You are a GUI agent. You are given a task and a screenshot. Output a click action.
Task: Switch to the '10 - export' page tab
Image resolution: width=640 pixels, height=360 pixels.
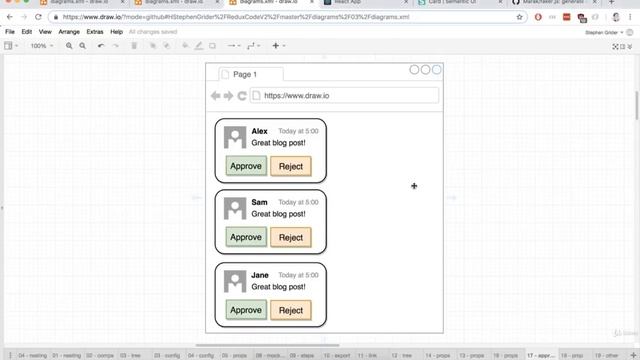tap(336, 356)
